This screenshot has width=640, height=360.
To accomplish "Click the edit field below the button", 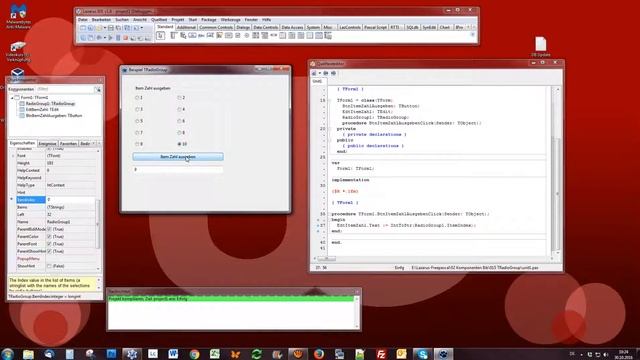I will pos(178,169).
